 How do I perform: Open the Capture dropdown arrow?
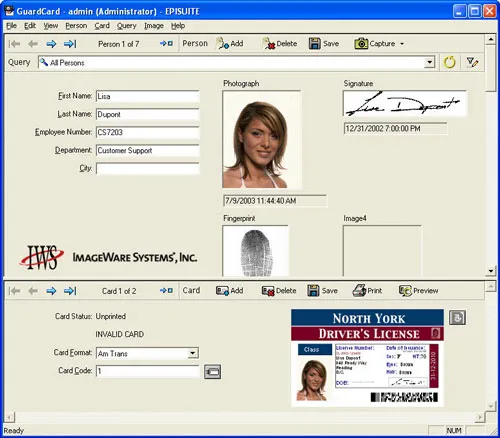click(402, 44)
